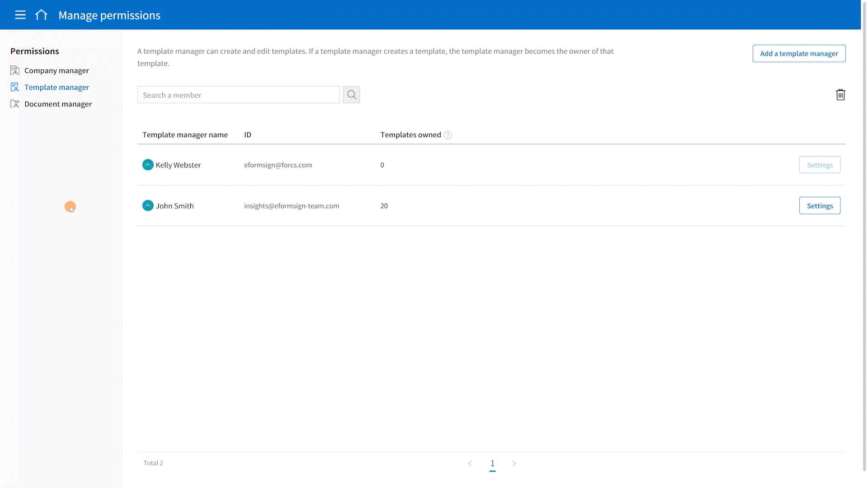Open the hamburger menu
The width and height of the screenshot is (868, 488).
coord(20,15)
